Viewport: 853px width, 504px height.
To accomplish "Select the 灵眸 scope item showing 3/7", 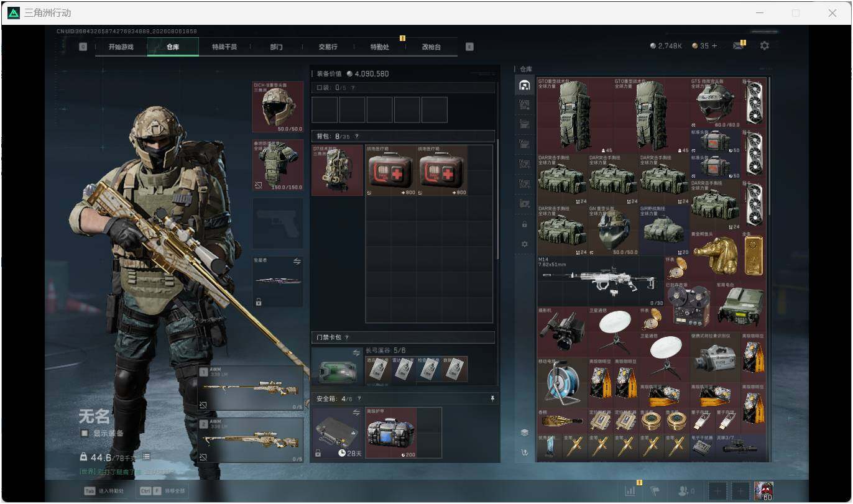I will coord(740,446).
